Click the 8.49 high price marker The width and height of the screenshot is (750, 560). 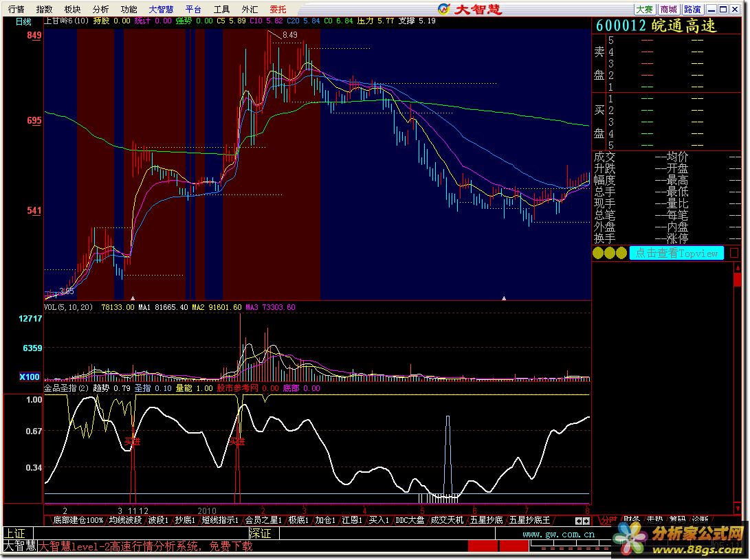[290, 35]
